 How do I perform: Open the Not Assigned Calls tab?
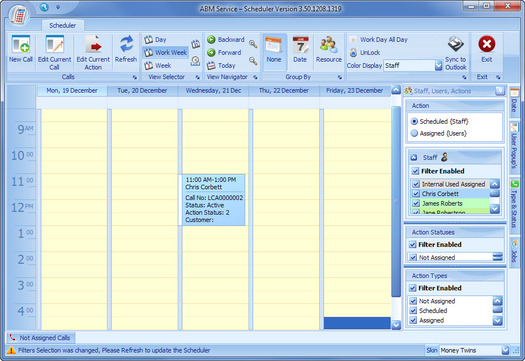[x=41, y=338]
